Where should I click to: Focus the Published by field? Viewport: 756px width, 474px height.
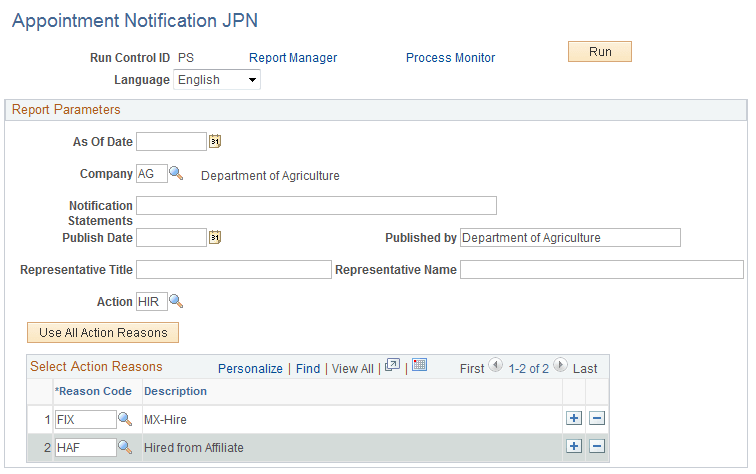click(x=570, y=238)
